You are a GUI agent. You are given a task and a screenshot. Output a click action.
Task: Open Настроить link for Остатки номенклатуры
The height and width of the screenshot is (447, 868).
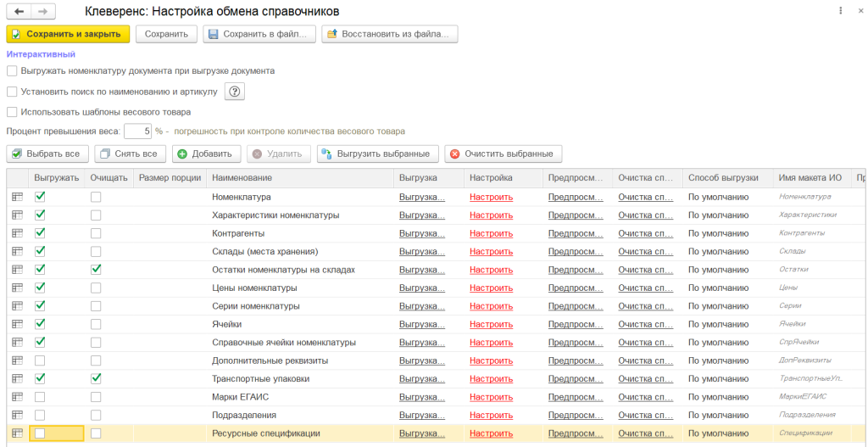point(491,270)
